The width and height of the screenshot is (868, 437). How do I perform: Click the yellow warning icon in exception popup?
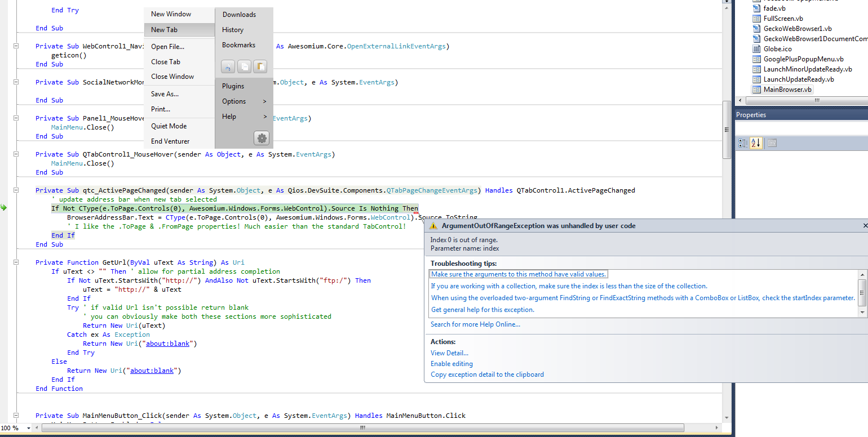[x=433, y=226]
